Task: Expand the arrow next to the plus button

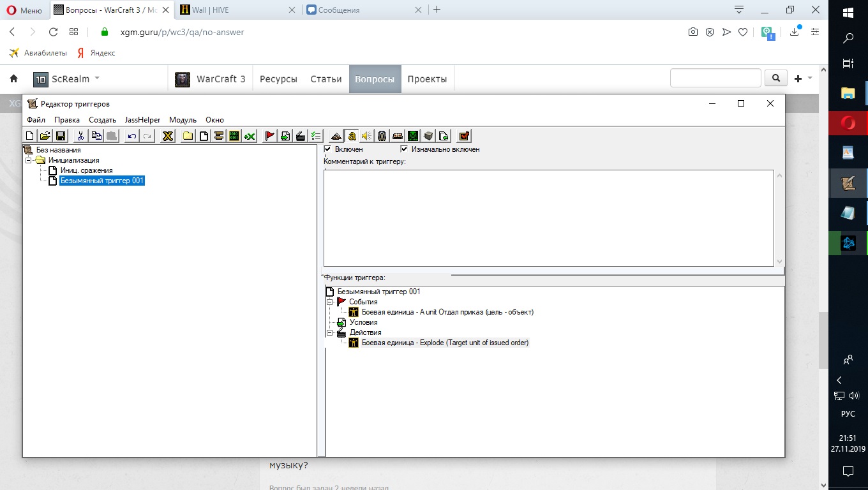Action: coord(810,78)
